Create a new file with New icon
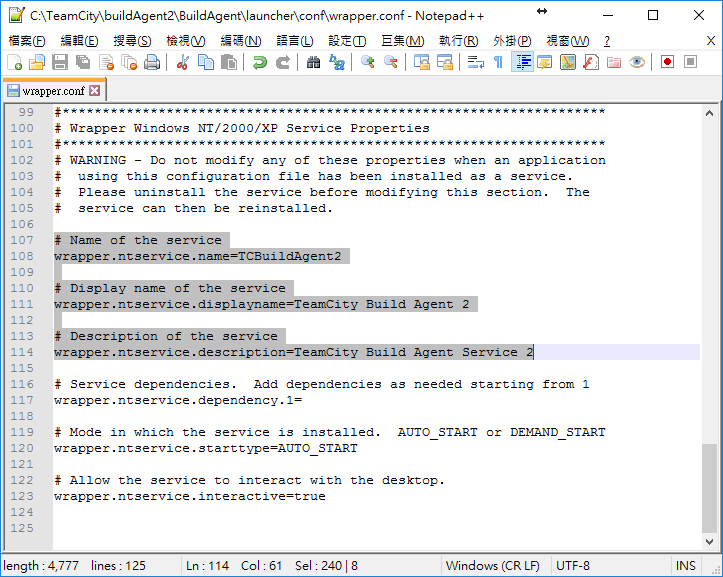Viewport: 723px width, 577px height. [14, 62]
